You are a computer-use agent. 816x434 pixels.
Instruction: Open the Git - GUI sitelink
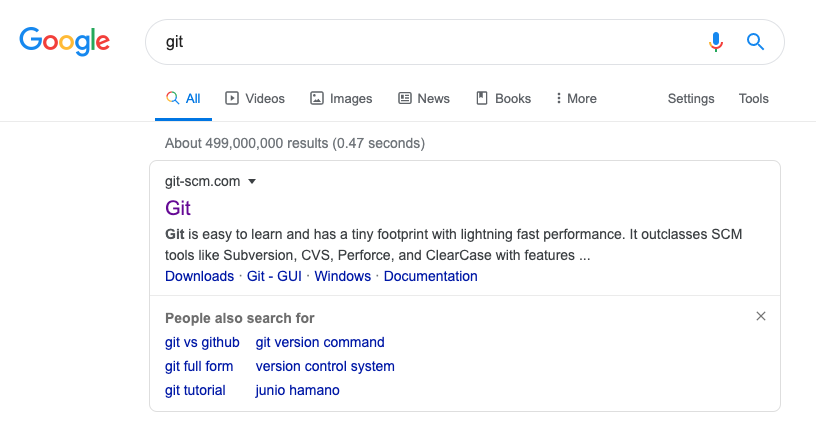[276, 276]
